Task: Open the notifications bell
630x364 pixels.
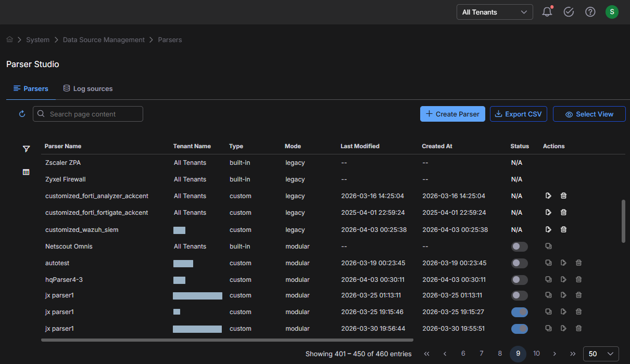Action: tap(547, 12)
